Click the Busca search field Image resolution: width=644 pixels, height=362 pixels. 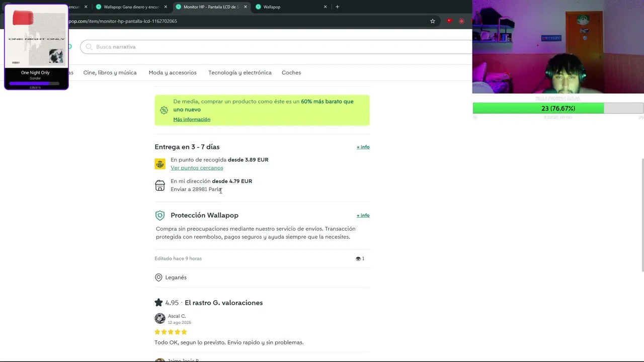pos(277,47)
